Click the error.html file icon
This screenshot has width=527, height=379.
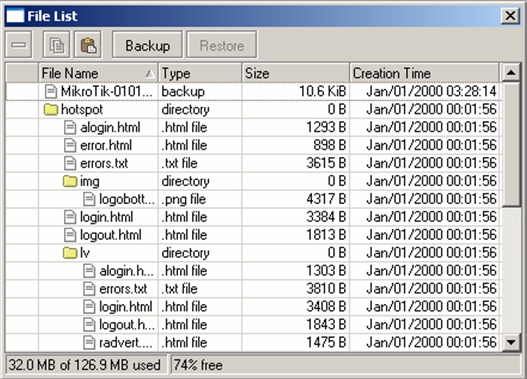pos(70,145)
